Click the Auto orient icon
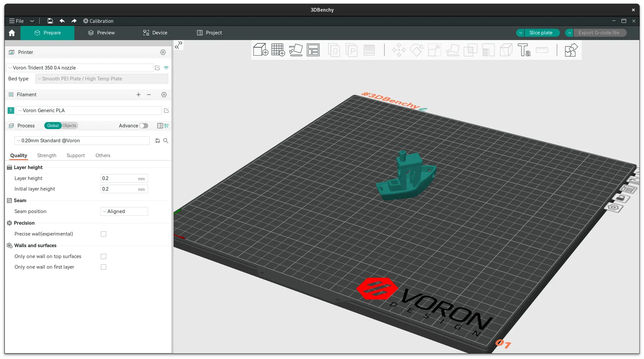This screenshot has width=644, height=359. point(296,50)
